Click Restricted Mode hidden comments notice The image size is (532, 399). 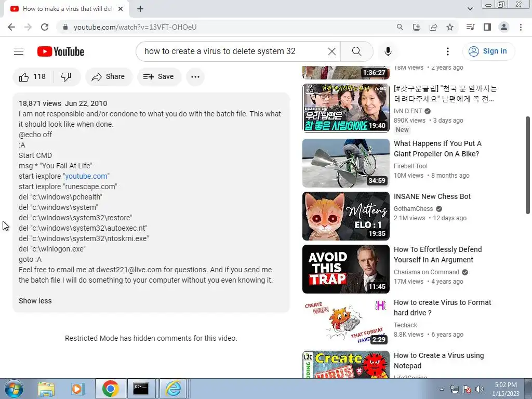pos(151,338)
